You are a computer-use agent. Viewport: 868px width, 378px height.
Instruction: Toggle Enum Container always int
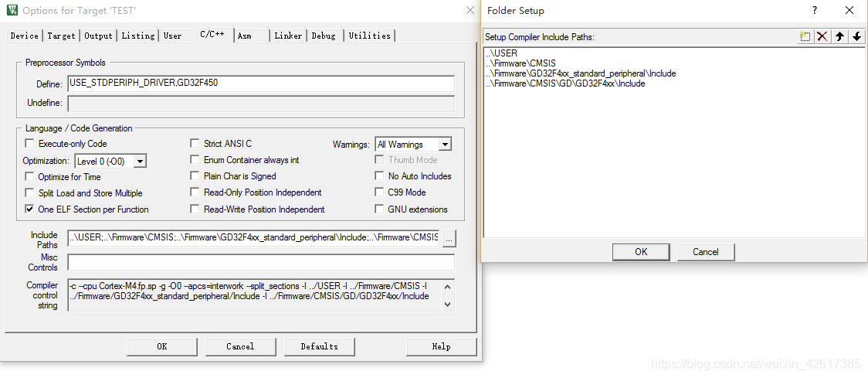pyautogui.click(x=195, y=159)
